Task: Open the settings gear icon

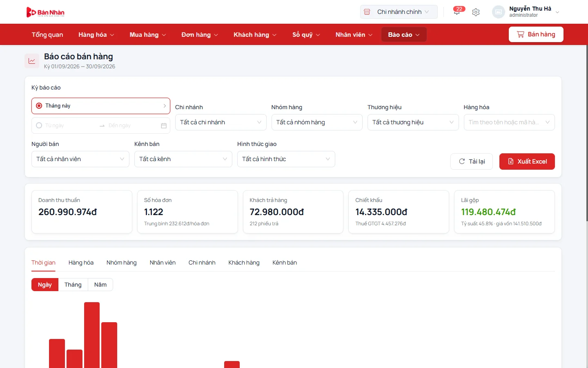Action: [476, 12]
